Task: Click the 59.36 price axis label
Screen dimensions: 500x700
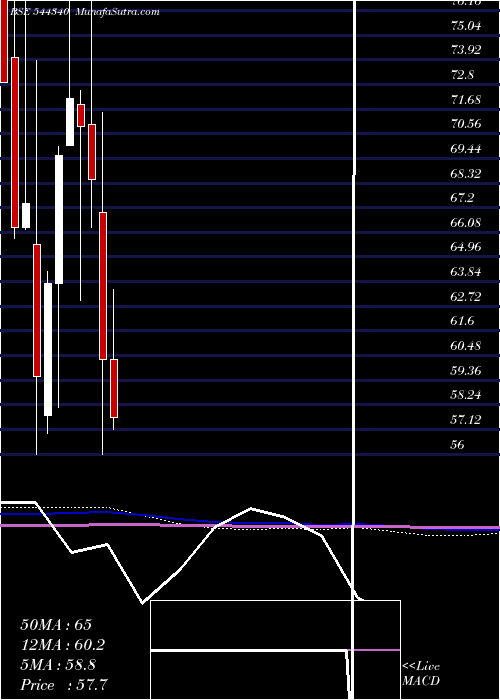Action: point(467,371)
